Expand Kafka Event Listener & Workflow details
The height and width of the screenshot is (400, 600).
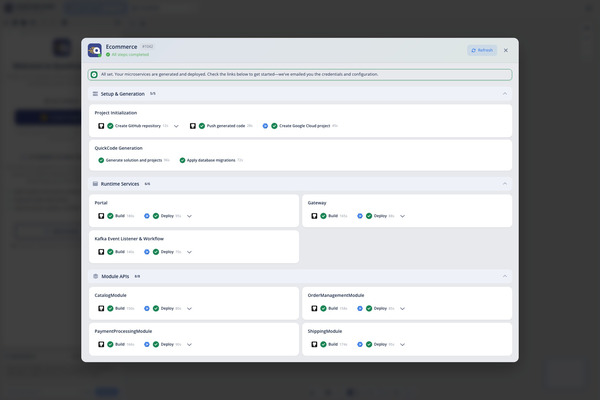pyautogui.click(x=189, y=252)
